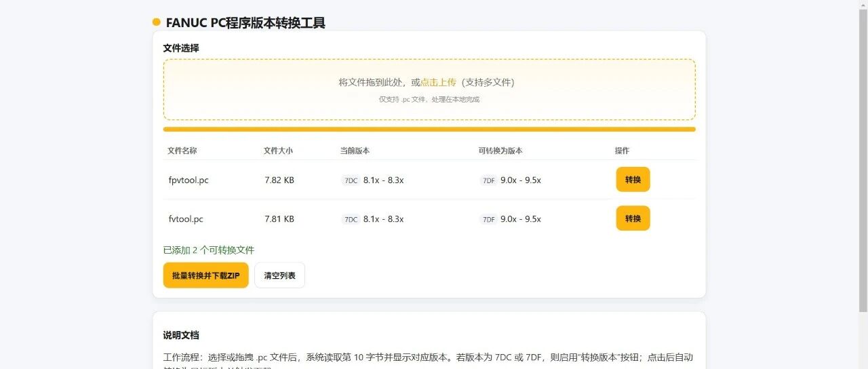The image size is (868, 369).
Task: Click the 已添加 2 个可转换文件 status message
Action: pyautogui.click(x=209, y=250)
